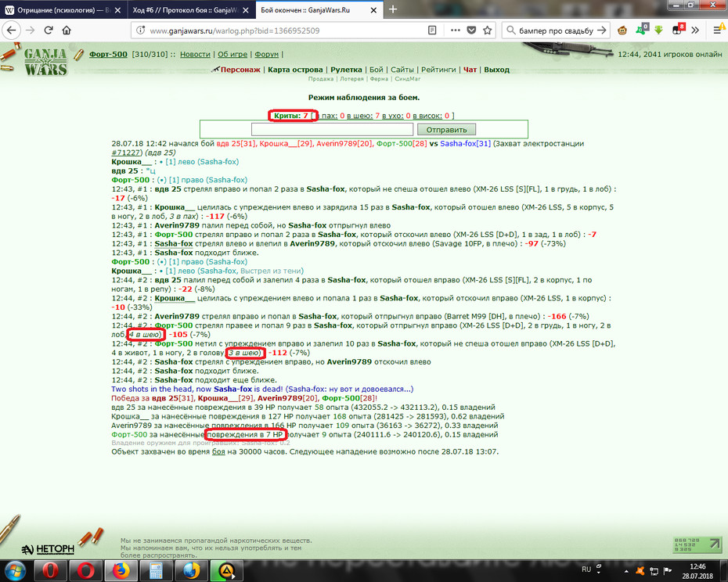Click the RU language indicator in taskbar
This screenshot has width=728, height=582.
coord(586,569)
